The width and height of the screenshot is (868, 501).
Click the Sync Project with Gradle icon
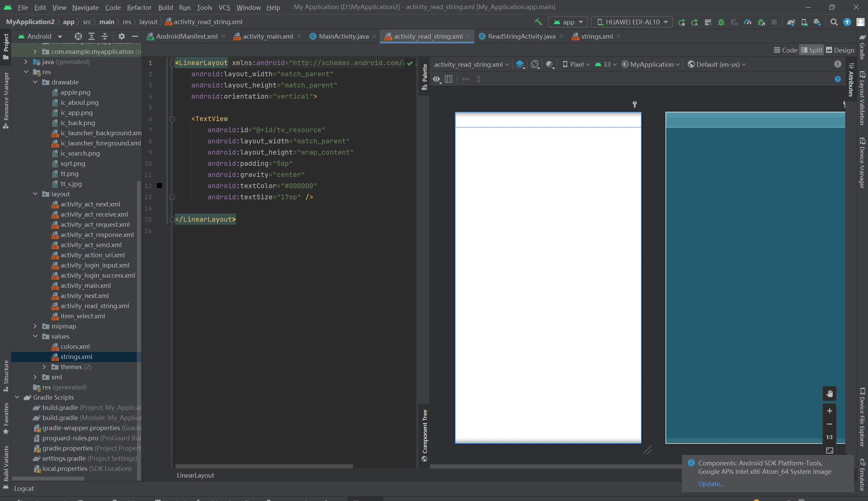(x=791, y=22)
